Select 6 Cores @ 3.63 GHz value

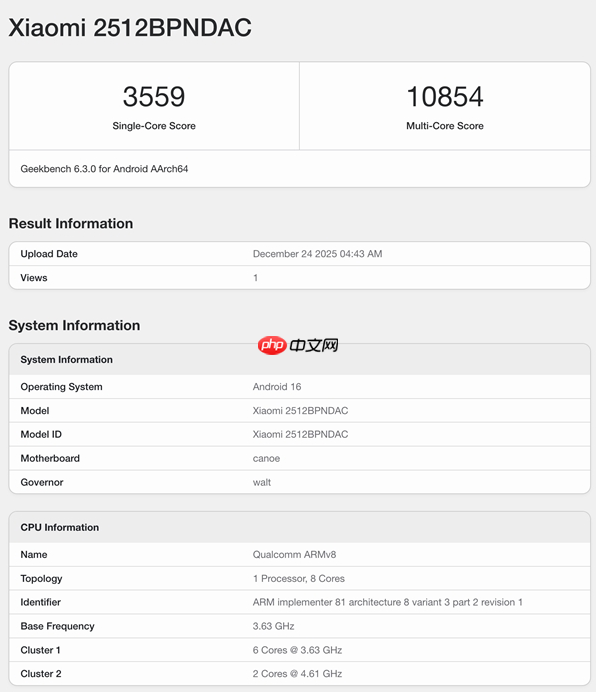click(297, 650)
